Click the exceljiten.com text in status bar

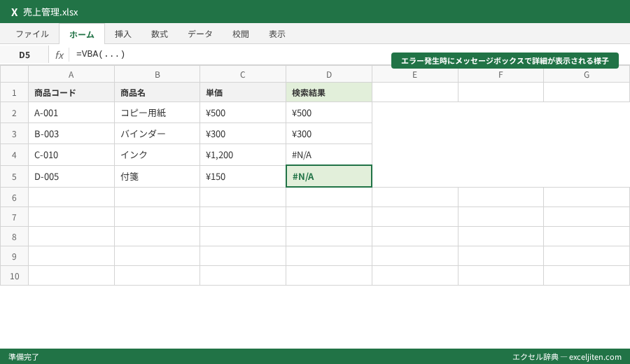click(595, 357)
